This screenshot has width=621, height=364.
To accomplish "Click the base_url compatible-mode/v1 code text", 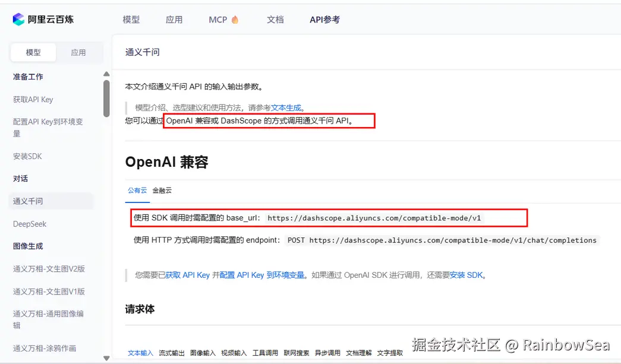I will click(x=374, y=218).
